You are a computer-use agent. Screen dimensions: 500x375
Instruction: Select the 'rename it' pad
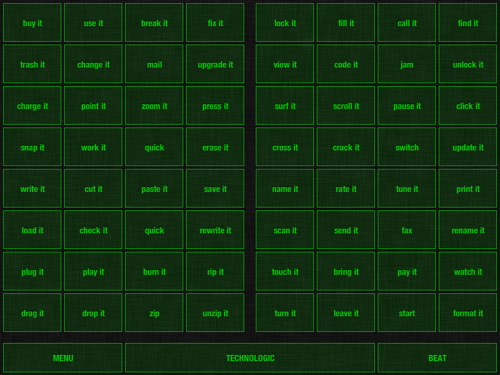pos(468,230)
